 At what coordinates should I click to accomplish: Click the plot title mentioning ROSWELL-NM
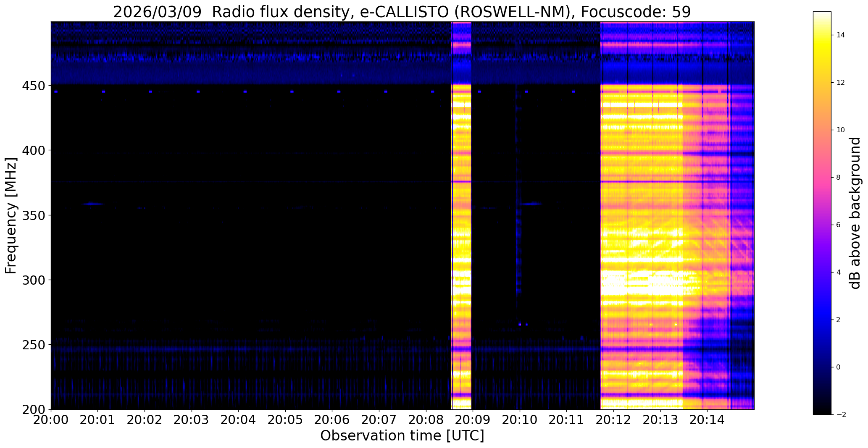click(402, 12)
